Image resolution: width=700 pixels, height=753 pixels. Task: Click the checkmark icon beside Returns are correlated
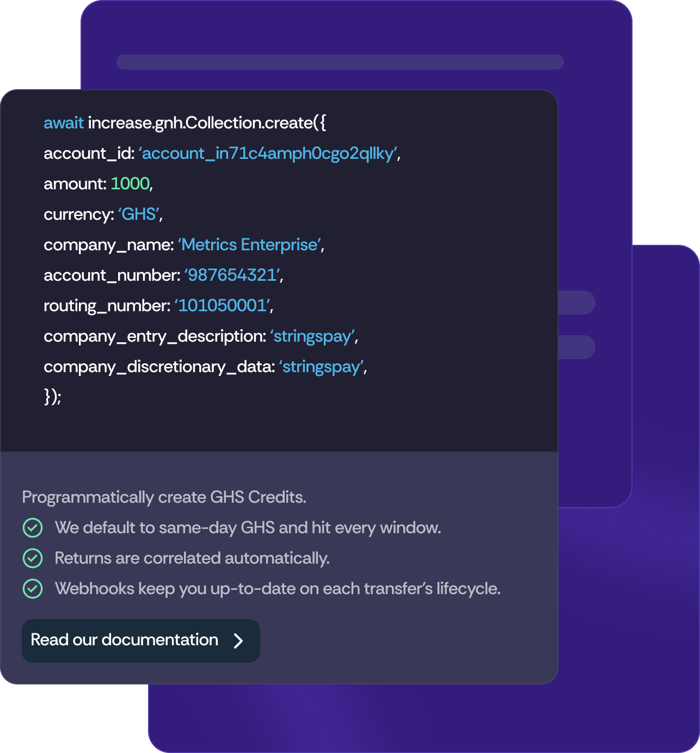click(33, 558)
